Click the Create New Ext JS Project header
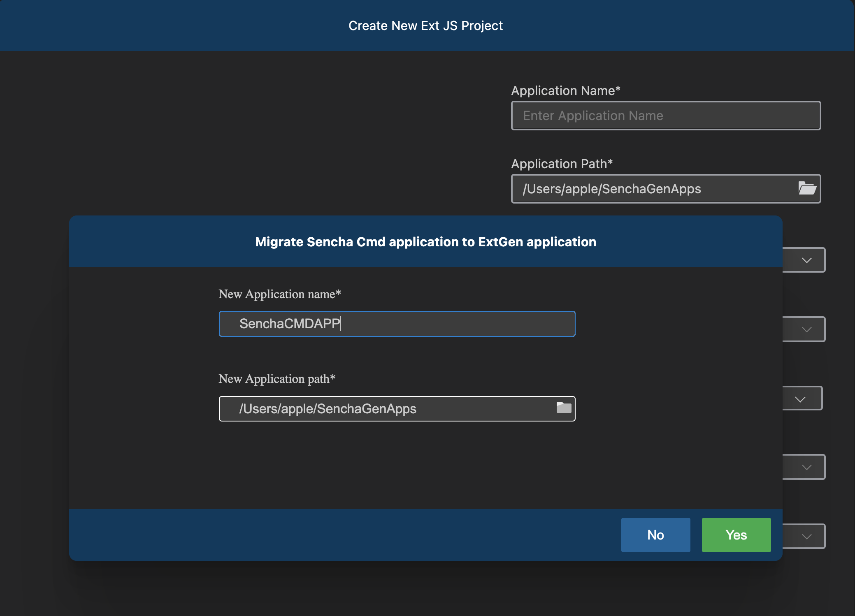 [425, 25]
